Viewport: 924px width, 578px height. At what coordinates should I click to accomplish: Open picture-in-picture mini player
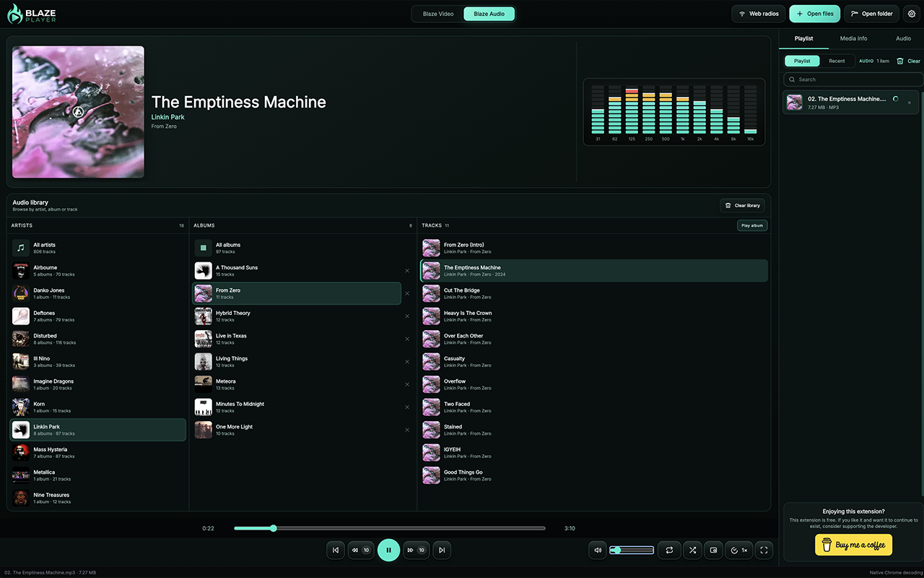click(714, 550)
